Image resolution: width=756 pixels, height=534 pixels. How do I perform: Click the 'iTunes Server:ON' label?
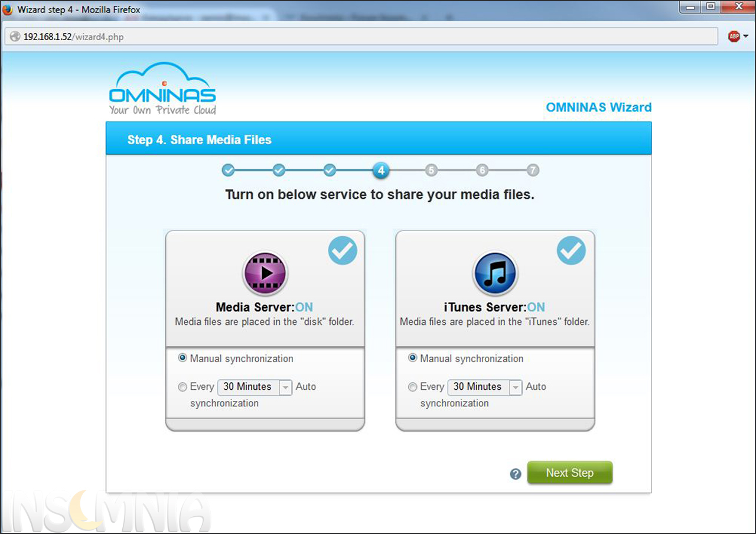[x=494, y=307]
